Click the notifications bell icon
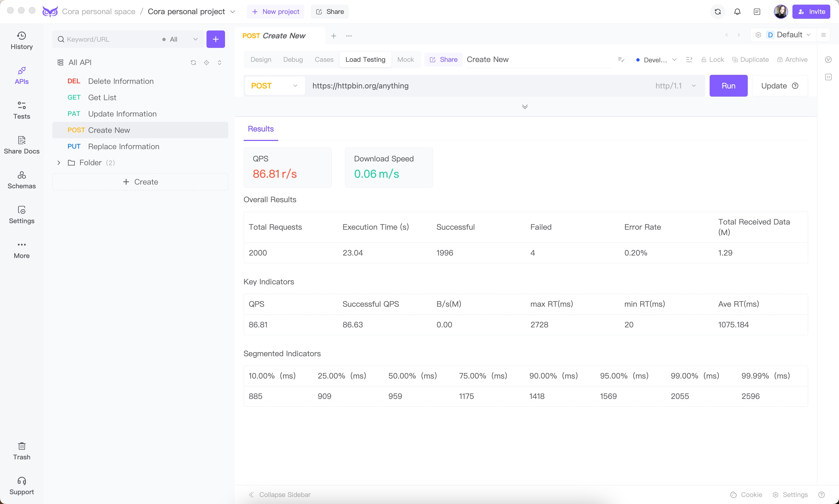 (x=737, y=11)
